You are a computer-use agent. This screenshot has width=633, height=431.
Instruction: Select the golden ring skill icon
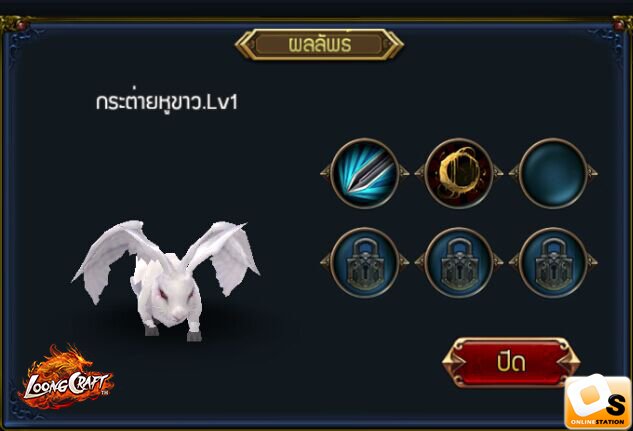pos(459,174)
